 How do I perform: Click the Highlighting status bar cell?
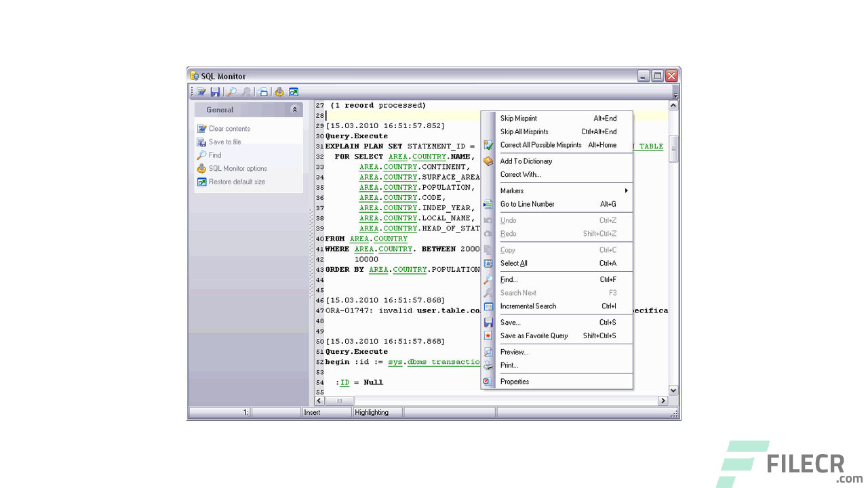[x=378, y=412]
